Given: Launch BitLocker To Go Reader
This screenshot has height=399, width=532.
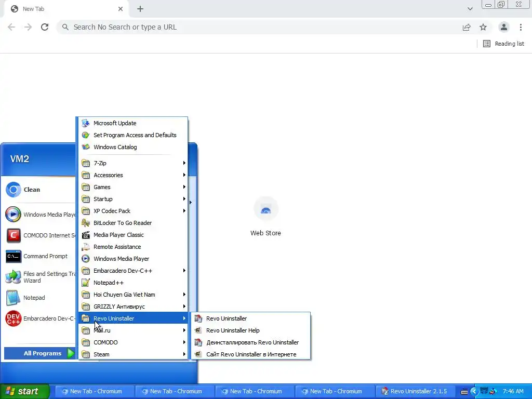Looking at the screenshot, I should coord(133,223).
